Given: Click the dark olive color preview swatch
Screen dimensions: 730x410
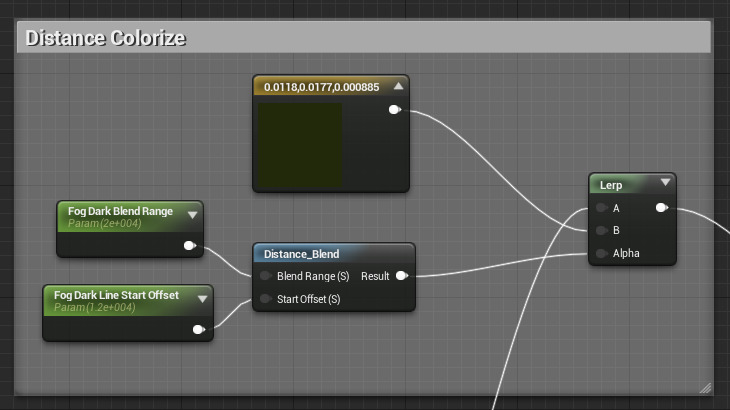Looking at the screenshot, I should coord(299,144).
